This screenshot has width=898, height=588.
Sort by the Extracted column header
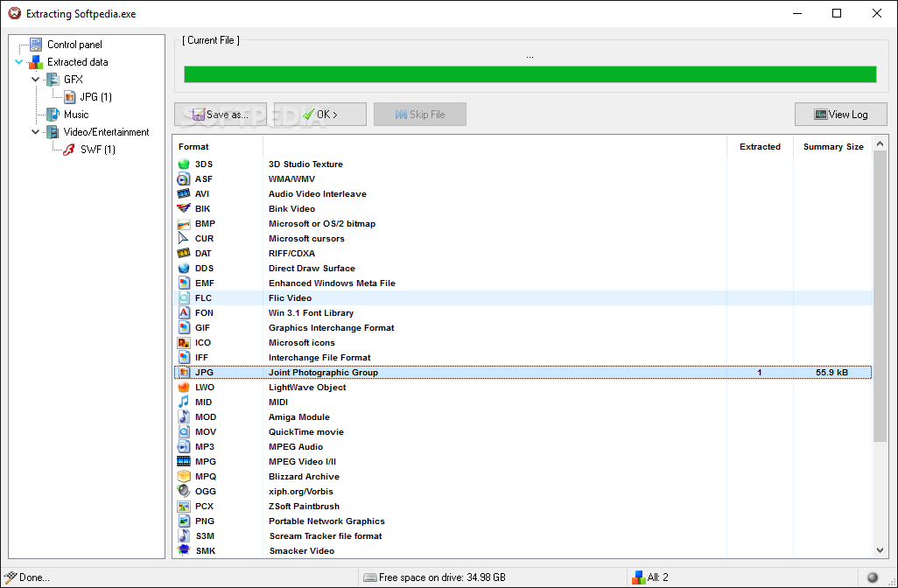click(x=760, y=147)
